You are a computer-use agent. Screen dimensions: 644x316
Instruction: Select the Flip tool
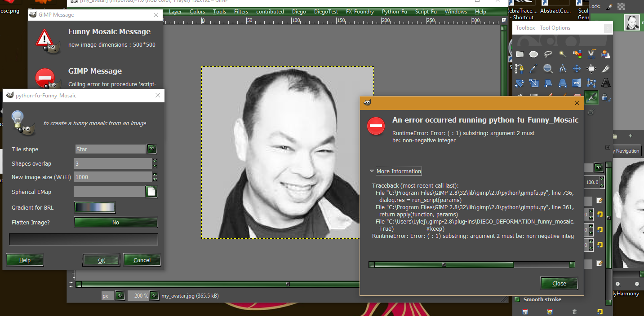tap(577, 83)
